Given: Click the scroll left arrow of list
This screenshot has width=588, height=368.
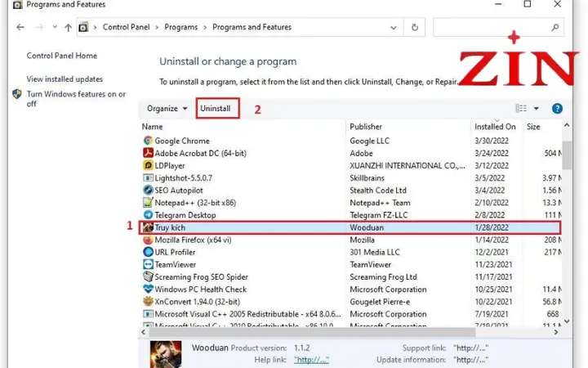Looking at the screenshot, I should [143, 332].
